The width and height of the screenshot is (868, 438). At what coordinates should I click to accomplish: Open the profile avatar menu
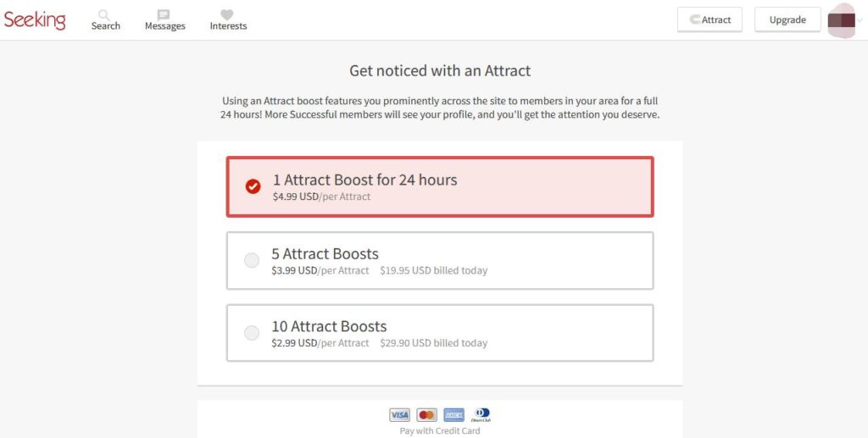(842, 20)
